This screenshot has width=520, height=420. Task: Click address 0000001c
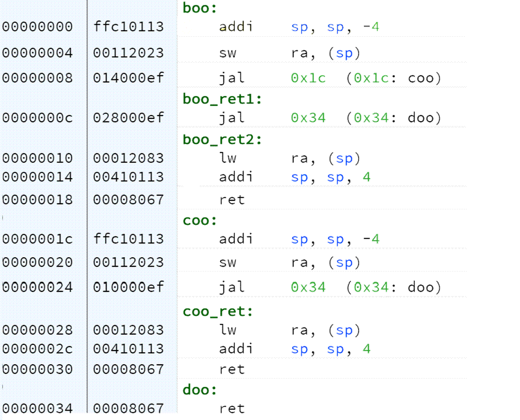click(38, 239)
